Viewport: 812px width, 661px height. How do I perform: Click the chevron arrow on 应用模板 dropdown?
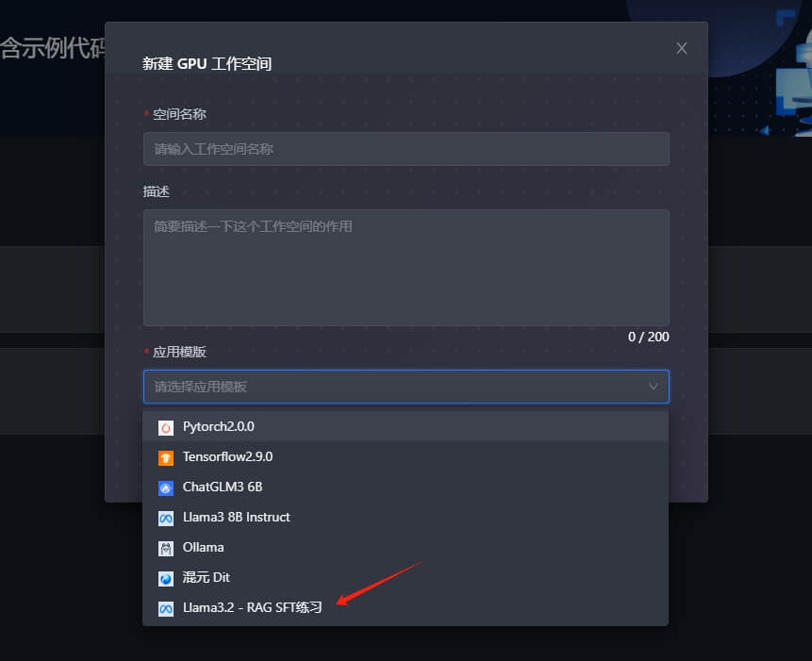coord(655,387)
